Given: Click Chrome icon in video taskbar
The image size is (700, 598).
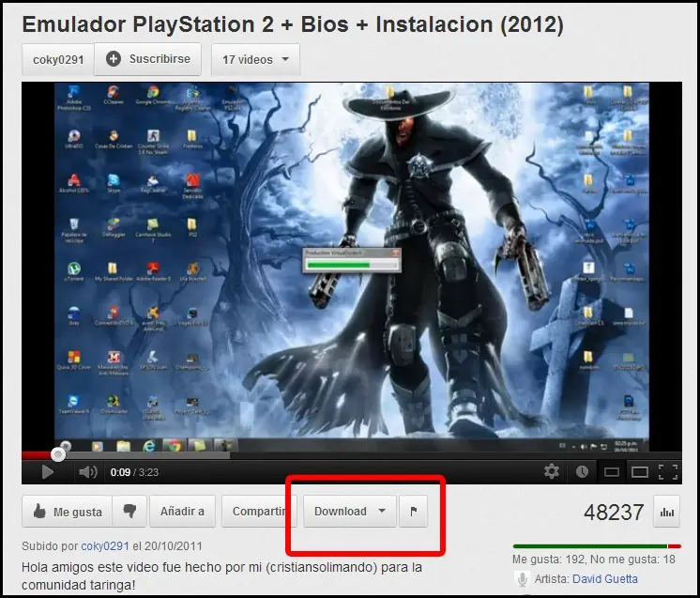Looking at the screenshot, I should 175,446.
